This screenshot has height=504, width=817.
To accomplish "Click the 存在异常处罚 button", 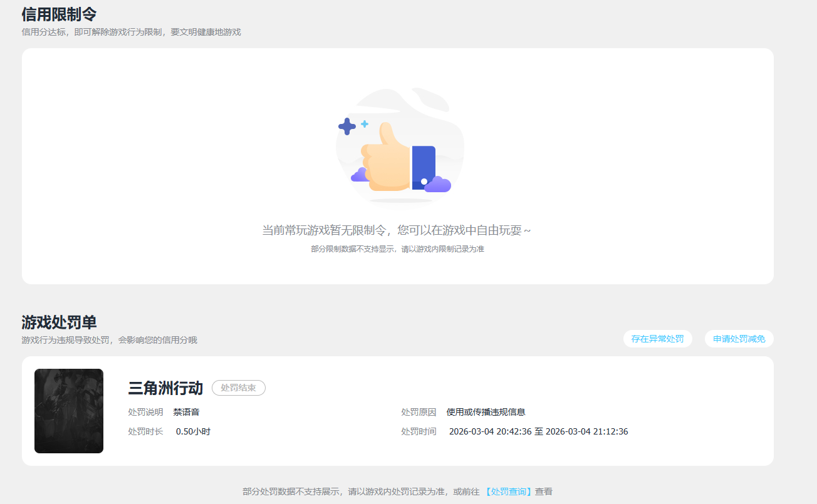I will [657, 339].
